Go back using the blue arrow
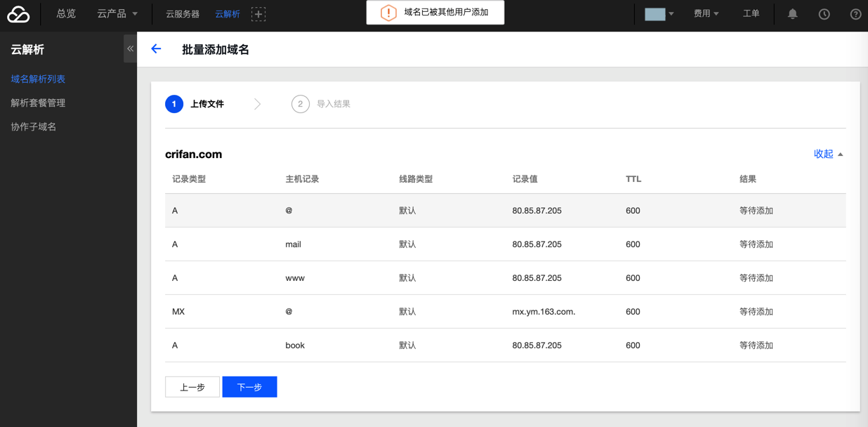Image resolution: width=868 pixels, height=427 pixels. 156,48
